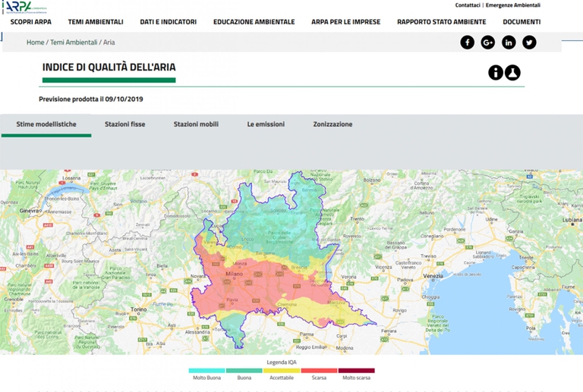
Task: Select the Zonizzazione tab
Action: [x=332, y=124]
